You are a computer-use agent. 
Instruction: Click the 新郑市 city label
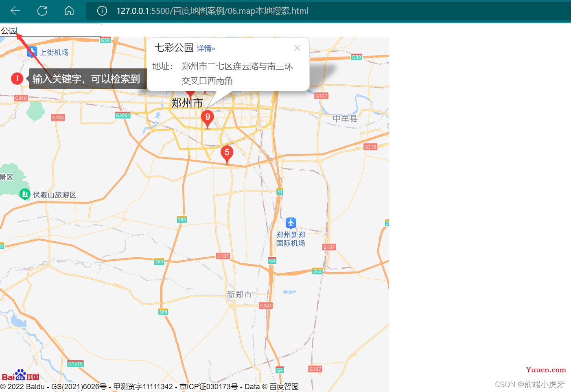239,294
